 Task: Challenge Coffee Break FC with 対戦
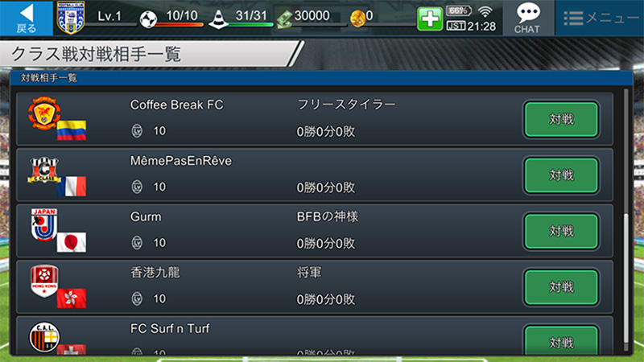click(561, 119)
